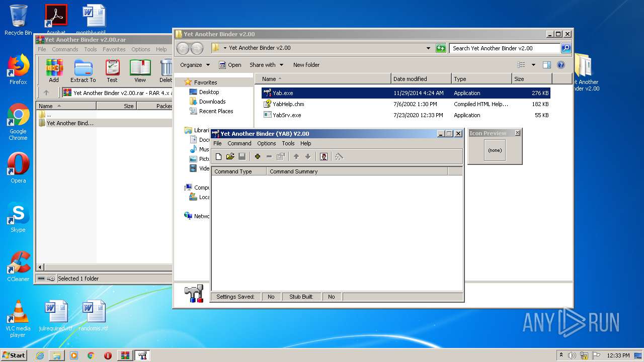Viewport: 644px width, 362px height.
Task: Click the Test icon in WinRAR toolbar
Action: coord(112,71)
